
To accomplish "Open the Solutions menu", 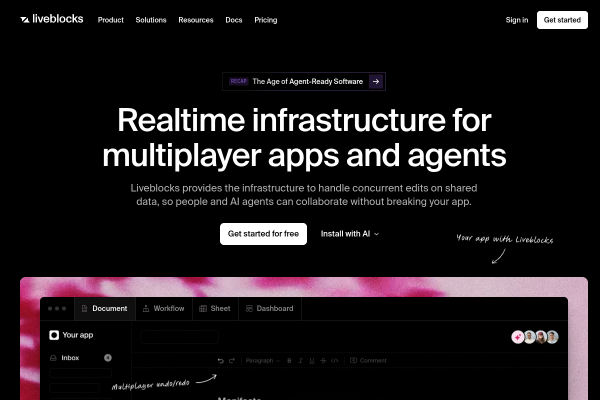I will point(151,20).
